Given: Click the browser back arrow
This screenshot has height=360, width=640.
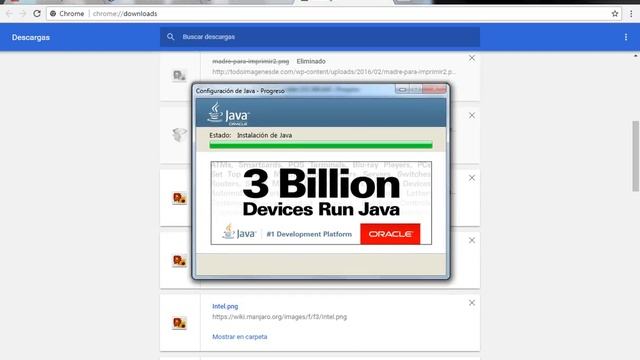Looking at the screenshot, I should click(x=9, y=13).
